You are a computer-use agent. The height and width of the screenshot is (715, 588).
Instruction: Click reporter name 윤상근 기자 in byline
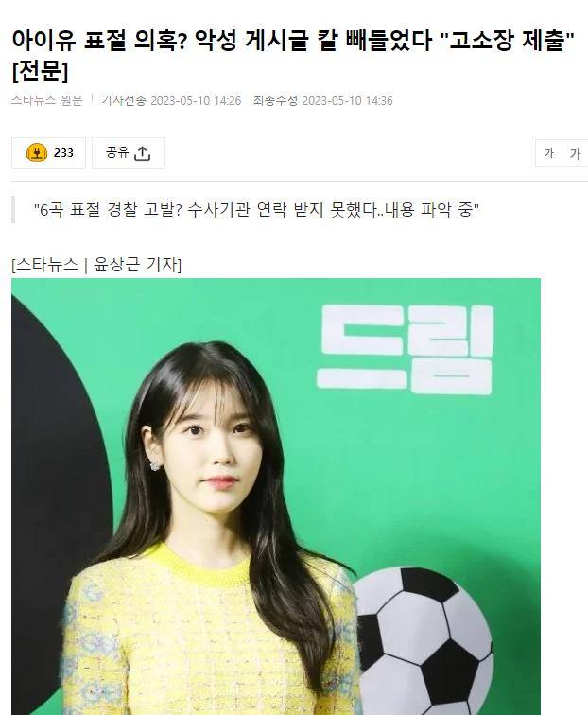(x=135, y=264)
